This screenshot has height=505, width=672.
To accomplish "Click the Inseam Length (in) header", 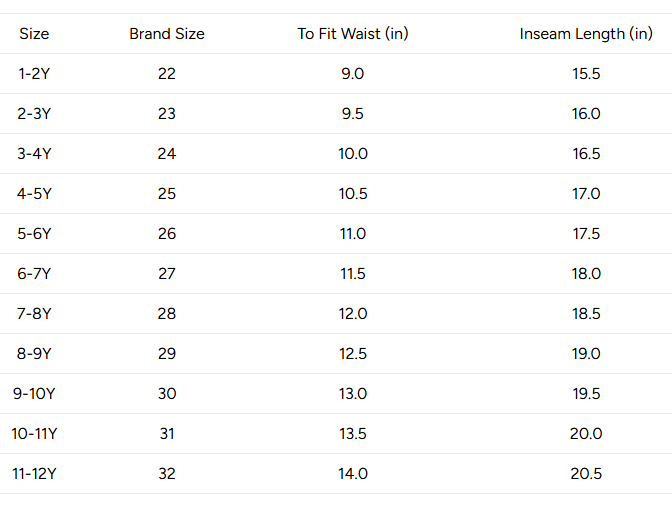I will click(586, 34).
